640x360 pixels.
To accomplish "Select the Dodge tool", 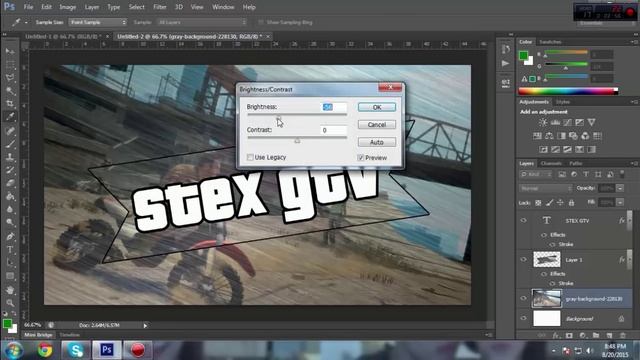I will coord(10,222).
